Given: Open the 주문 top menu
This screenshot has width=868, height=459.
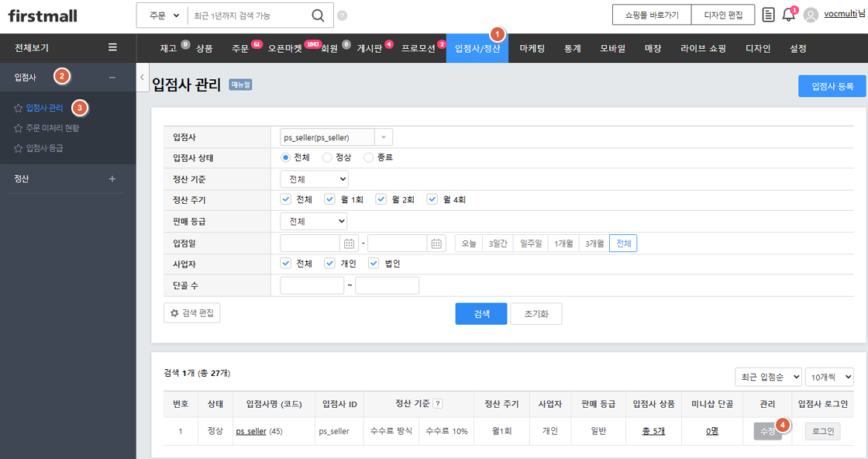Looking at the screenshot, I should (x=240, y=48).
